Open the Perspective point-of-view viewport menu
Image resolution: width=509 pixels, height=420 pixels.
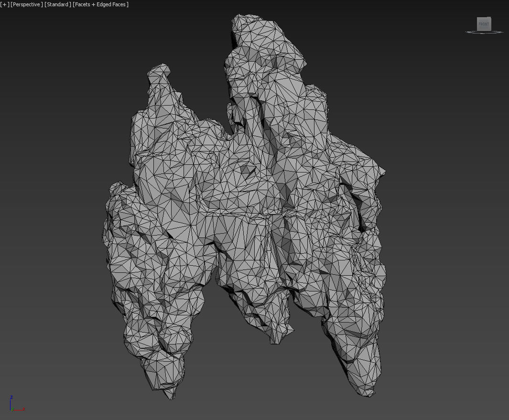pyautogui.click(x=27, y=5)
